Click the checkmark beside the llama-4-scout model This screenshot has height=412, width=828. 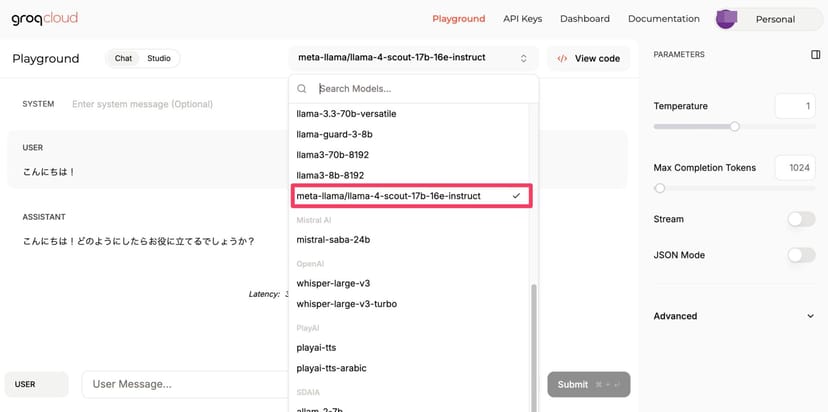click(x=516, y=196)
